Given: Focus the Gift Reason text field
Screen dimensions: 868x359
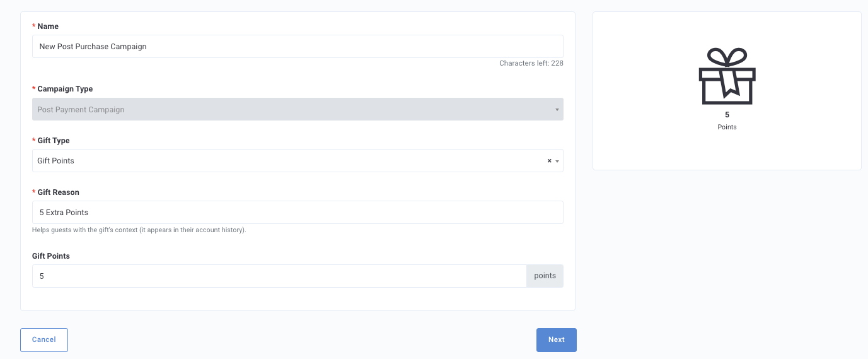Looking at the screenshot, I should coord(298,212).
